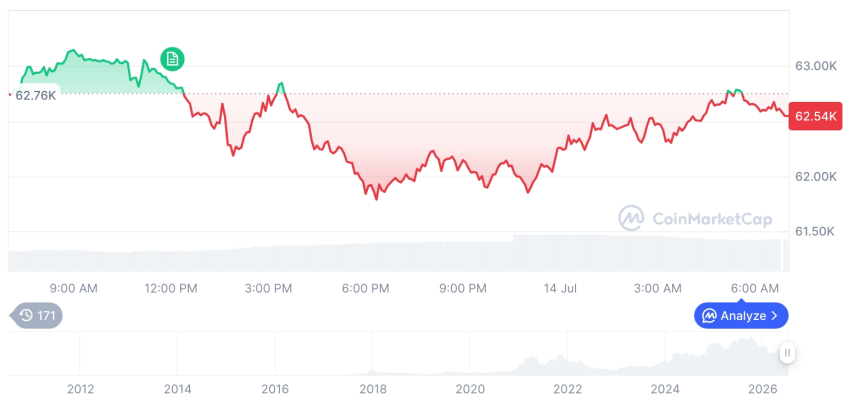
Task: Click the chevron arrow on Analyze
Action: [774, 315]
